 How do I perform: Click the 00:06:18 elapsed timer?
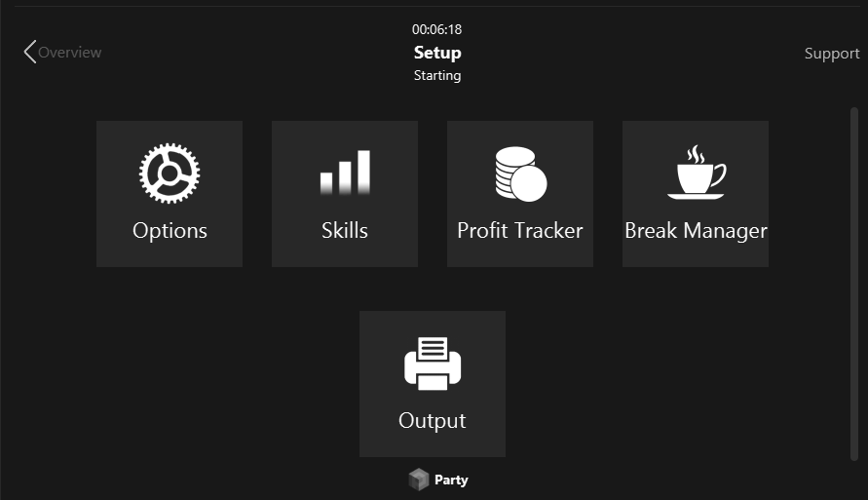click(x=436, y=29)
